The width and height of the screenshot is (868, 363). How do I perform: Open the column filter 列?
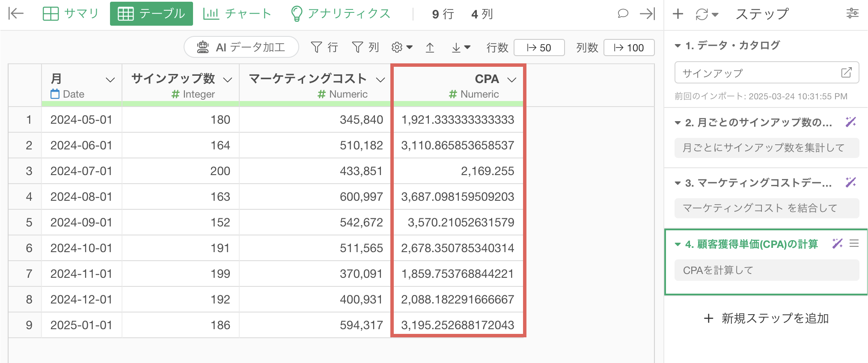pos(365,47)
